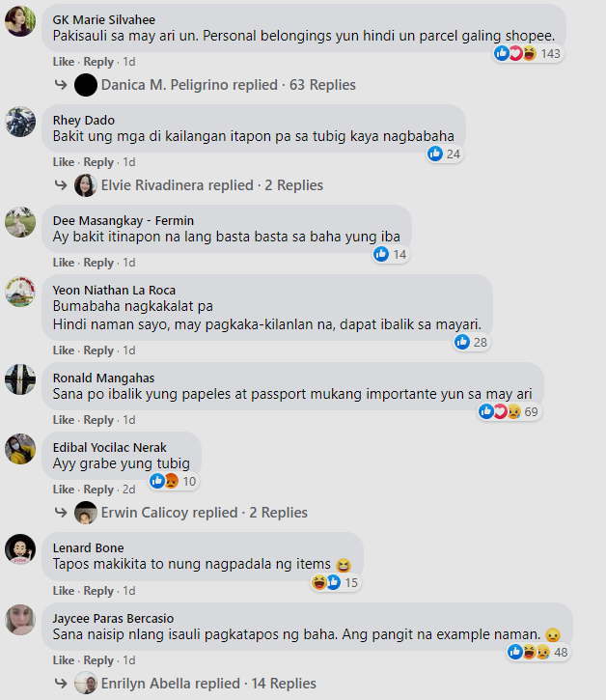The height and width of the screenshot is (700, 606).
Task: View reactions on Edibal Yocilac Nerak's comment
Action: click(173, 481)
